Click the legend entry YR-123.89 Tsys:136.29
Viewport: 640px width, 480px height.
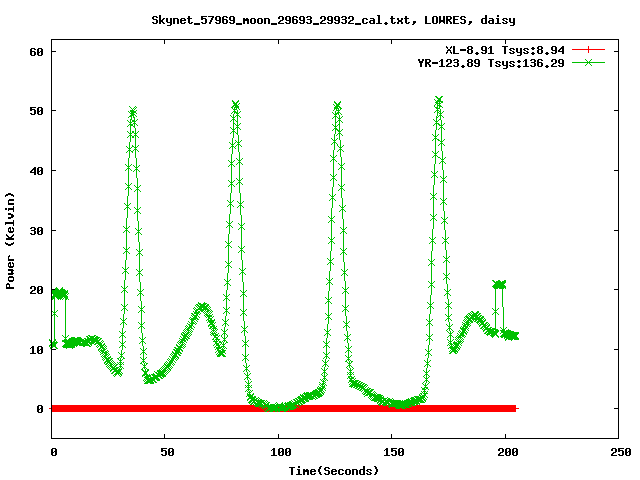click(491, 63)
